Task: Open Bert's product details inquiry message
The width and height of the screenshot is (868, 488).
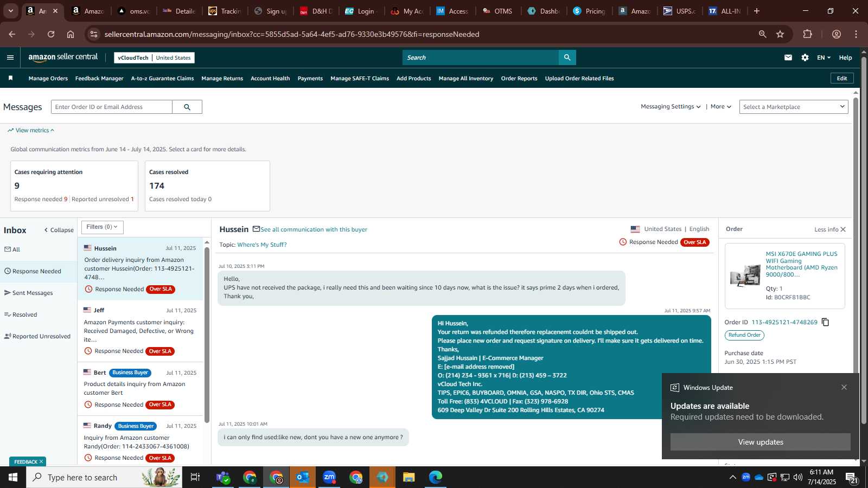Action: coord(141,388)
